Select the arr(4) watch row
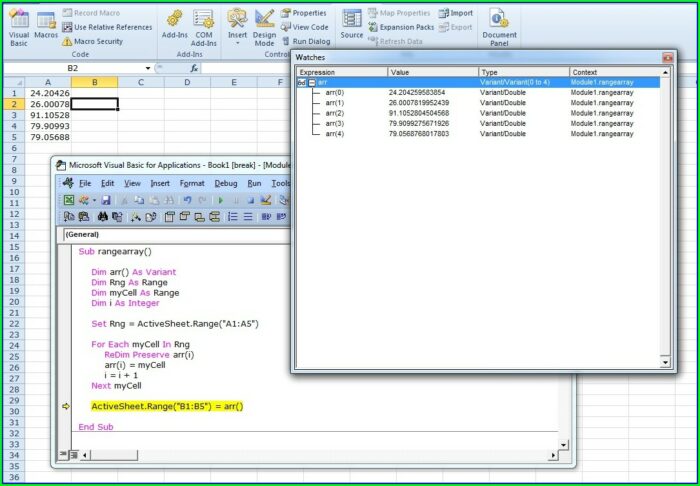700x486 pixels. [x=478, y=134]
